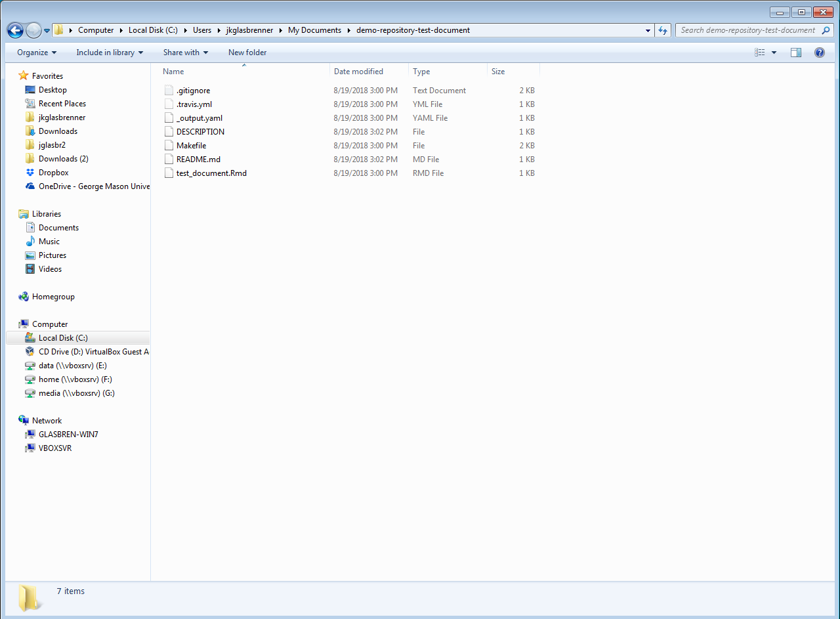Select the DESCRIPTION file icon
The height and width of the screenshot is (619, 840).
(169, 132)
